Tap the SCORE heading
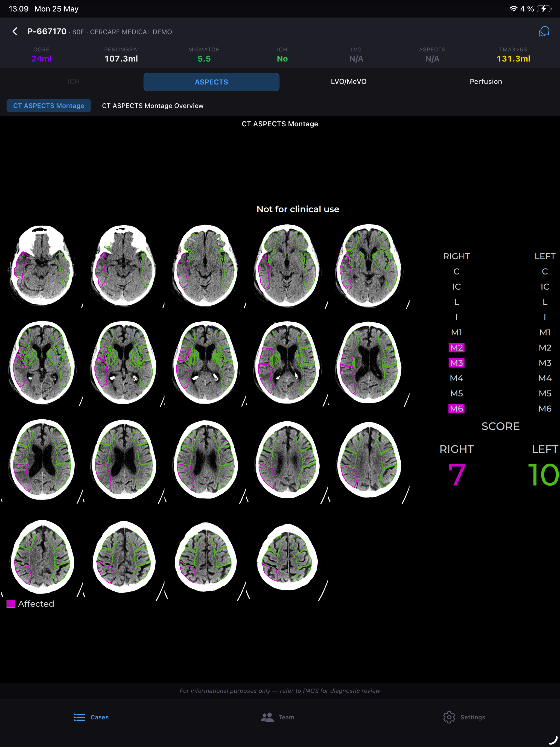 [500, 426]
